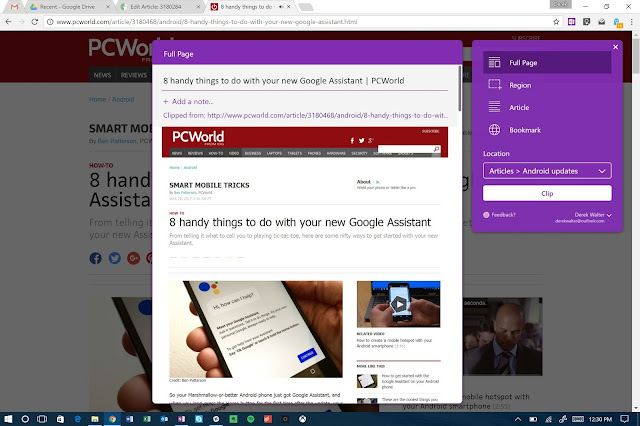640x426 pixels.
Task: Click the 12:30 PM taskbar clock
Action: pos(600,419)
